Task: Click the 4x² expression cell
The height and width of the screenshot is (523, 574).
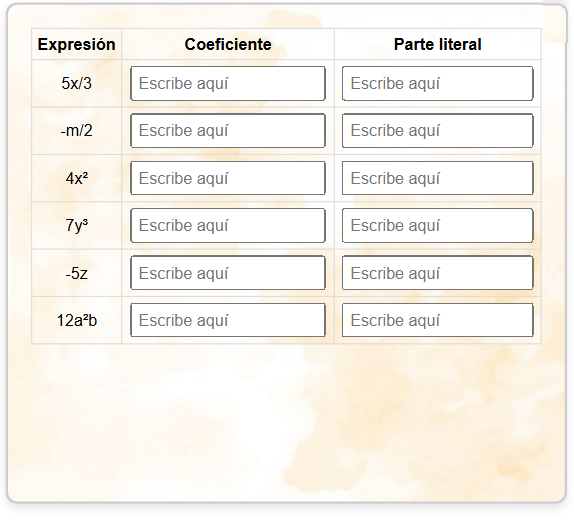Action: point(77,178)
